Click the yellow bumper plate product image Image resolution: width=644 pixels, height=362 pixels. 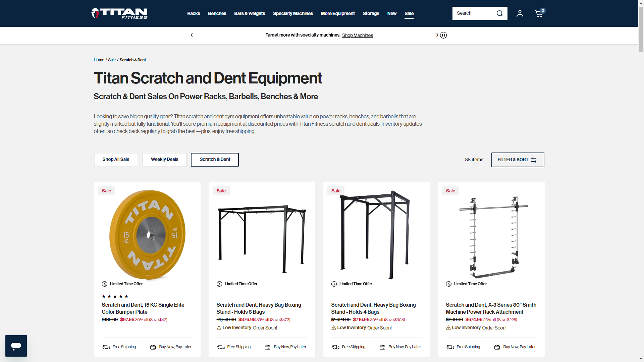tap(147, 235)
